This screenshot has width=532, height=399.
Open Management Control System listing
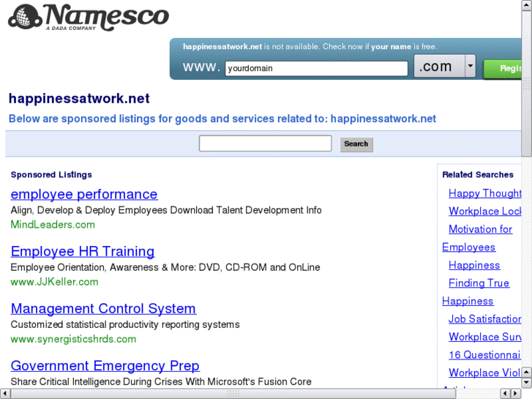point(103,308)
